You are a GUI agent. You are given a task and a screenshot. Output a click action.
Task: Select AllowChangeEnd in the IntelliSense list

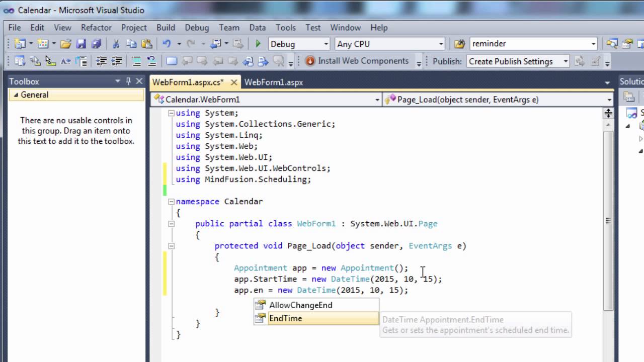316,305
